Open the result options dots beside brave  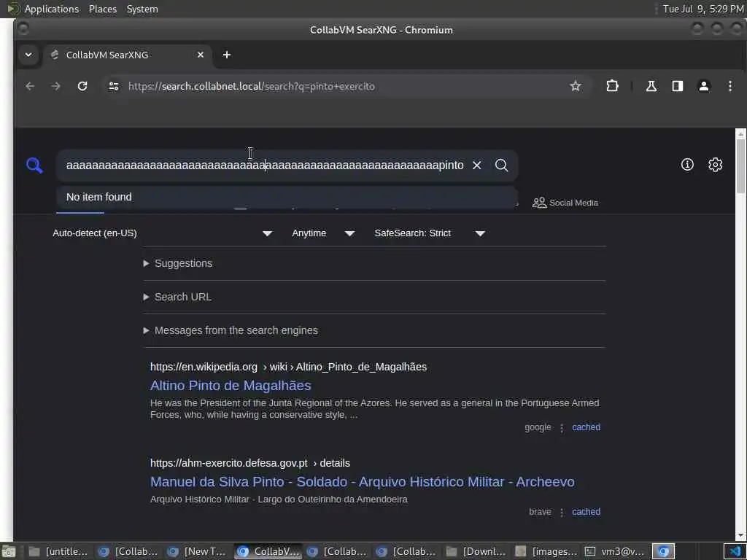(x=562, y=513)
